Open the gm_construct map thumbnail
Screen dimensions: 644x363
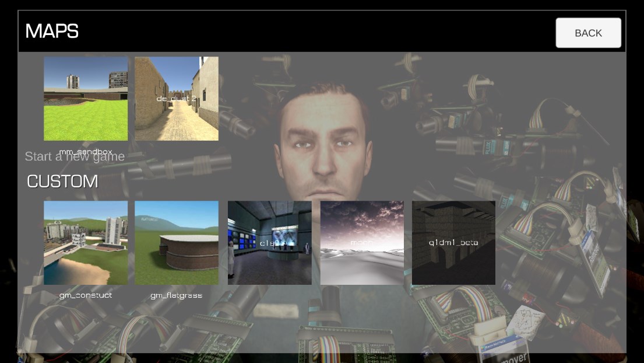(x=86, y=243)
